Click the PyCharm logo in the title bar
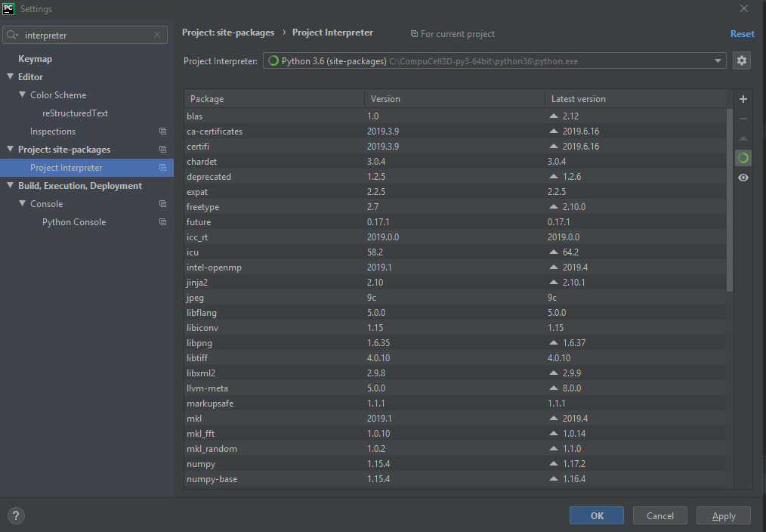The width and height of the screenshot is (766, 532). 8,9
